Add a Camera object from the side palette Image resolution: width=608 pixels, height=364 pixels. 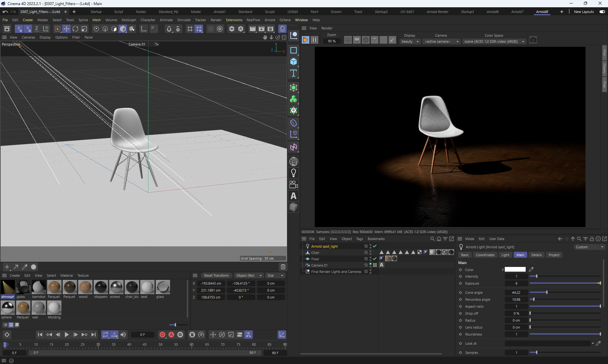(x=294, y=184)
